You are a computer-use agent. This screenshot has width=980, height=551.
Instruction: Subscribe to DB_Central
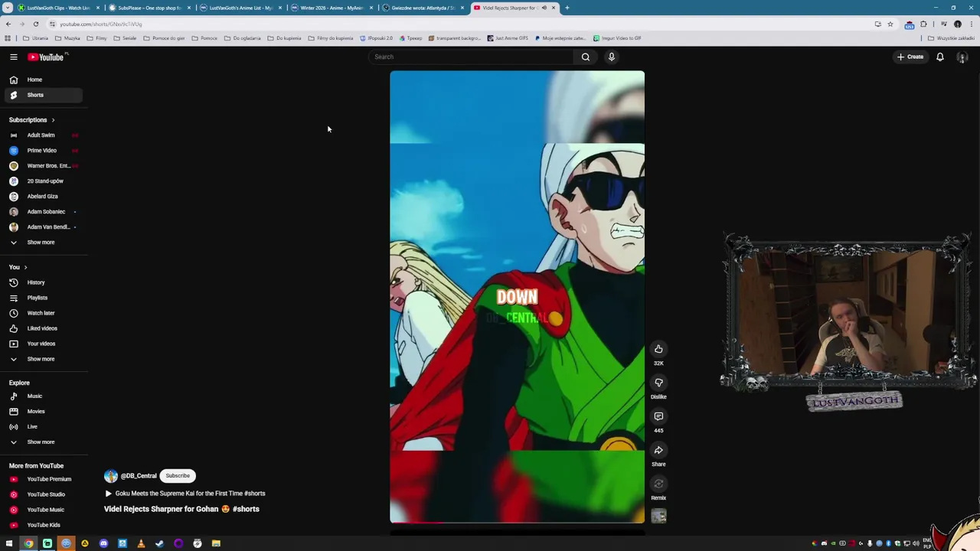(178, 476)
